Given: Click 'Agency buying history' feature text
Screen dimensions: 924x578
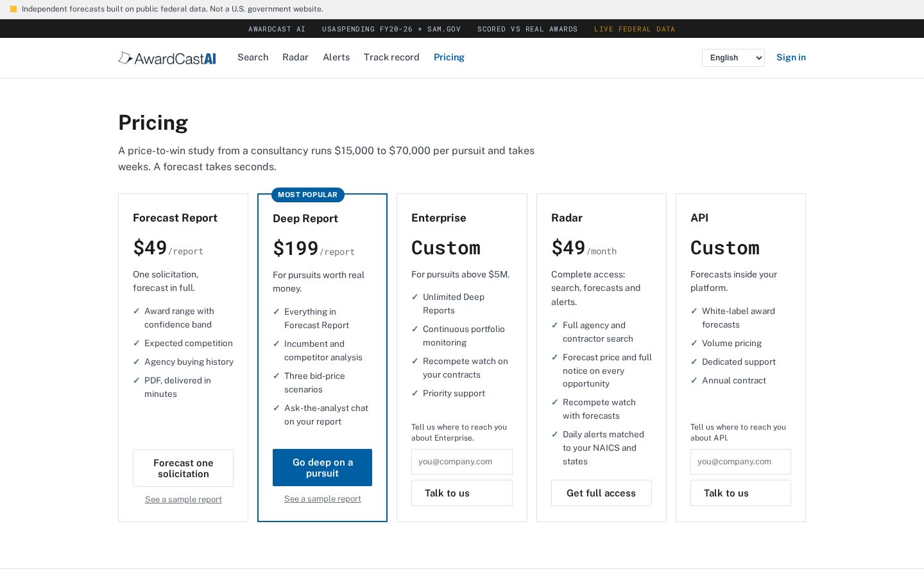Looking at the screenshot, I should coord(189,362).
